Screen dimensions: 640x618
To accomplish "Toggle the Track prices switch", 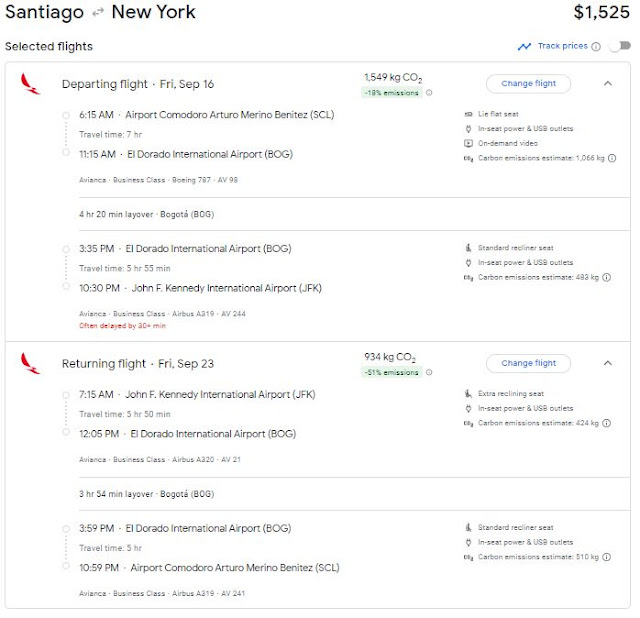I will [620, 46].
